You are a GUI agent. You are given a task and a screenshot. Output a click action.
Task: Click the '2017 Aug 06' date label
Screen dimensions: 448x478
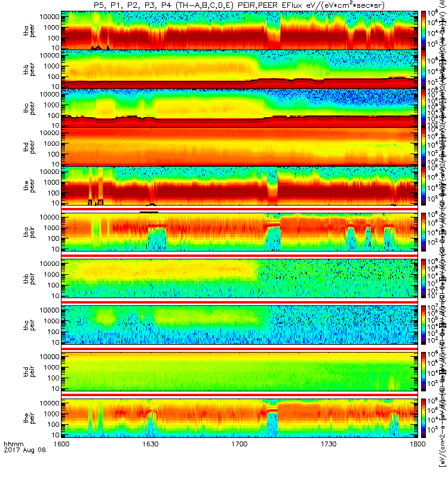tap(24, 450)
